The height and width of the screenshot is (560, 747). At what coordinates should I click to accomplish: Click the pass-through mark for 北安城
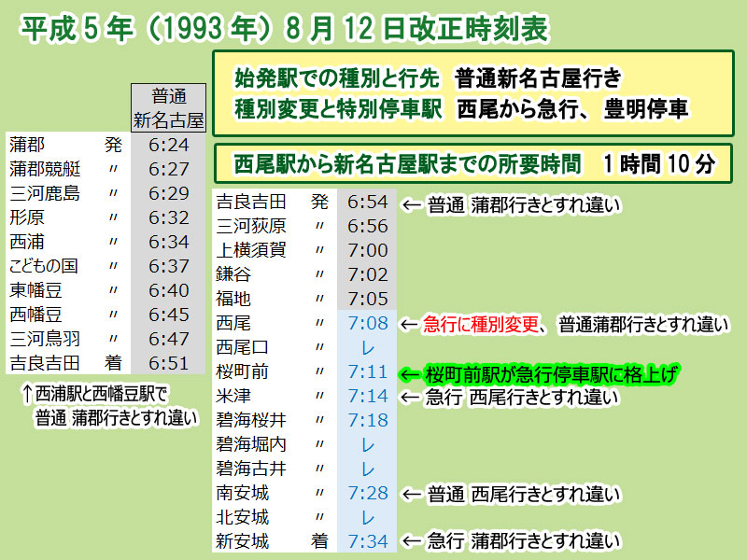click(x=367, y=518)
